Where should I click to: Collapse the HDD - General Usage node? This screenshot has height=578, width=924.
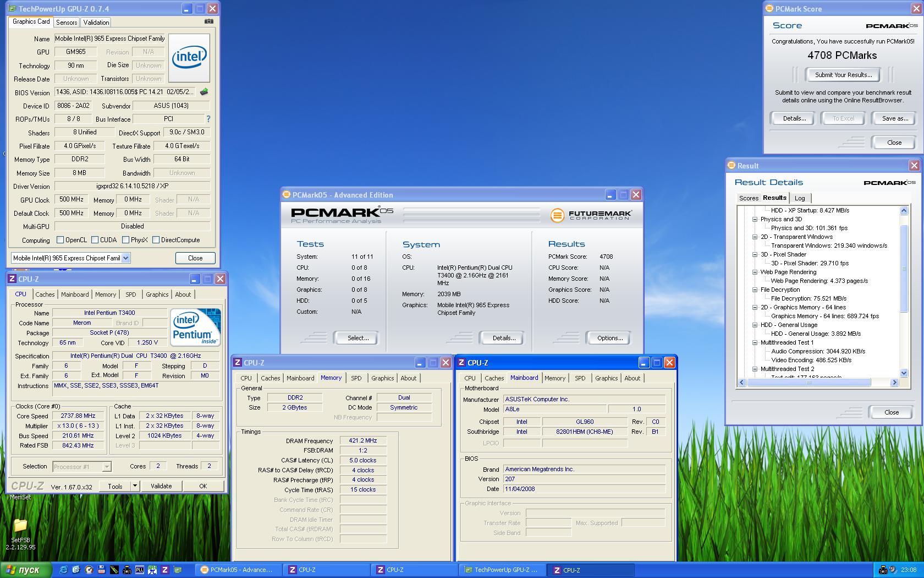coord(755,325)
